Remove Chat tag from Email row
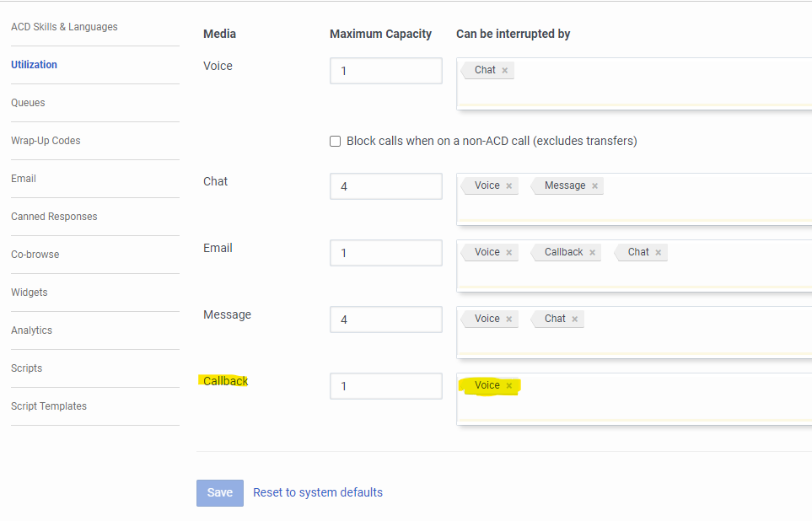 tap(659, 253)
